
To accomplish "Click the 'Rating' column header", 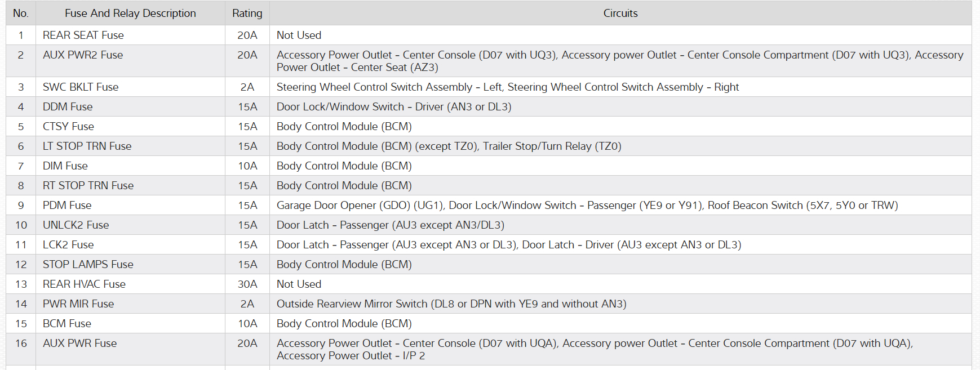I will pos(247,13).
